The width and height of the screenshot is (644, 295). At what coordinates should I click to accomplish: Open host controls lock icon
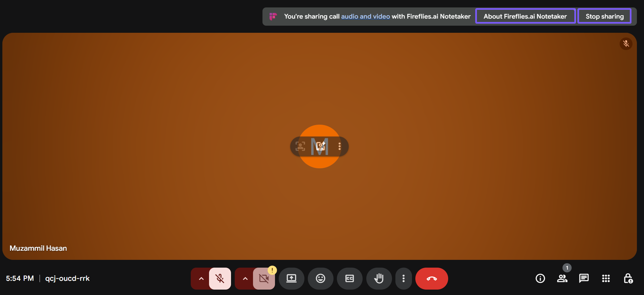click(628, 278)
